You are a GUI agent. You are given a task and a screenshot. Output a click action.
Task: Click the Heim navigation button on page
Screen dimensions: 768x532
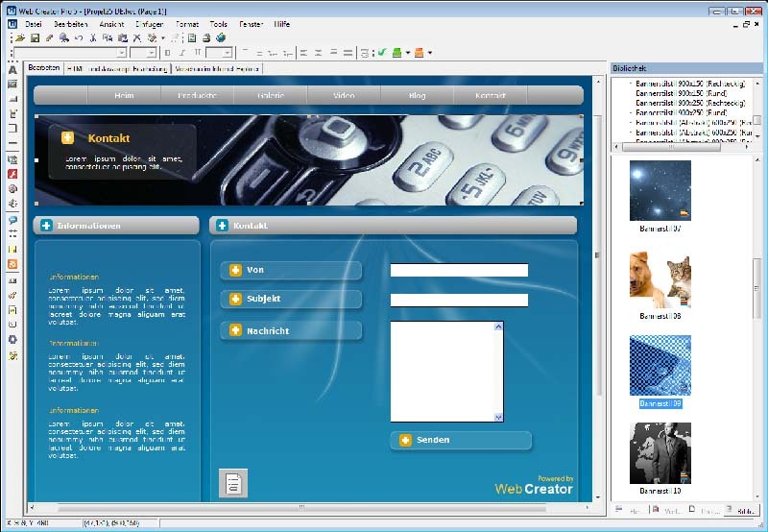(124, 95)
